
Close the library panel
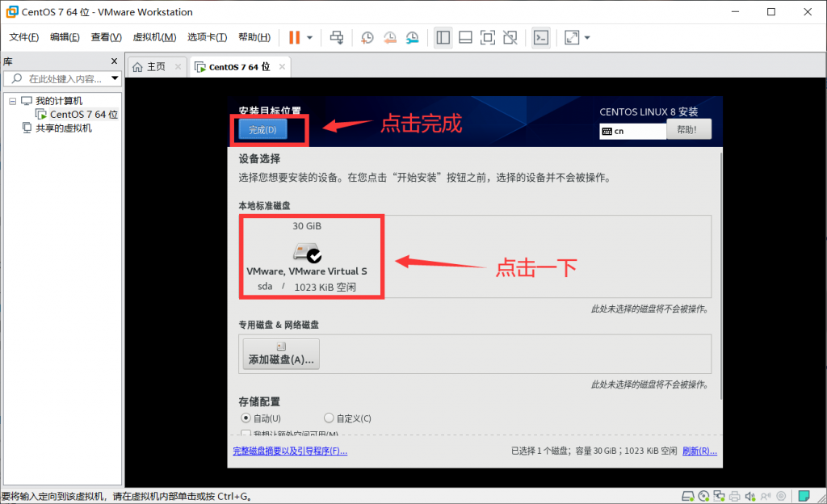coord(114,61)
